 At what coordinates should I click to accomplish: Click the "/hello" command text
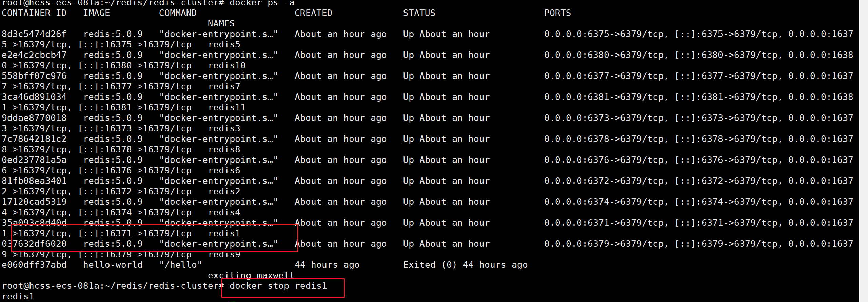pyautogui.click(x=181, y=265)
